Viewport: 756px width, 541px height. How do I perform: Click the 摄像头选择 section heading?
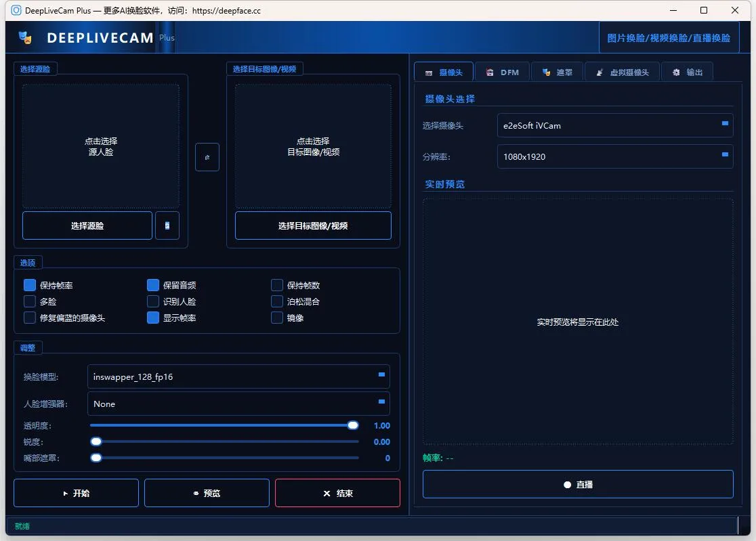pyautogui.click(x=450, y=99)
